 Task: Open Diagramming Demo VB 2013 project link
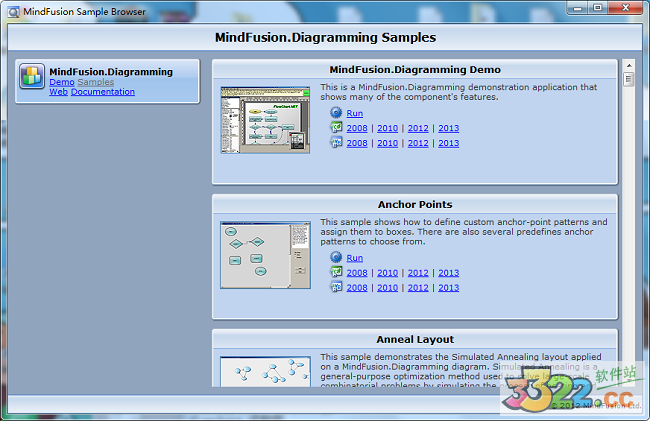pos(449,143)
